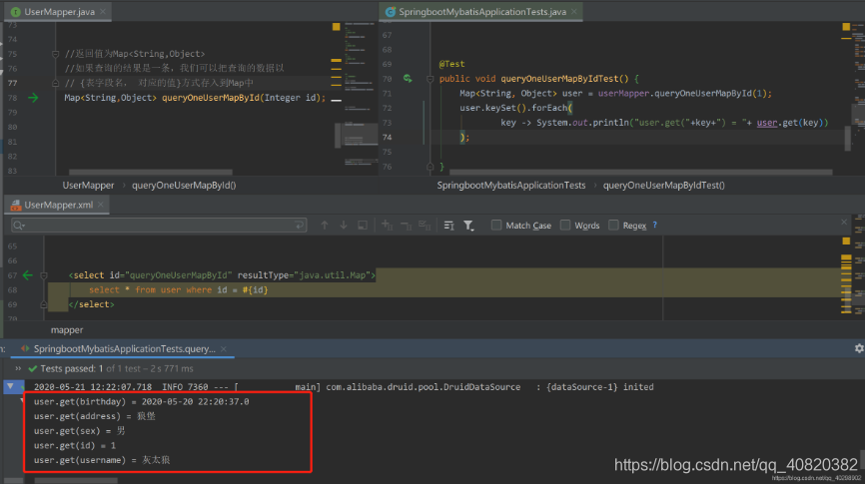This screenshot has height=484, width=868.
Task: Click the run tab configuration icon
Action: (25, 349)
